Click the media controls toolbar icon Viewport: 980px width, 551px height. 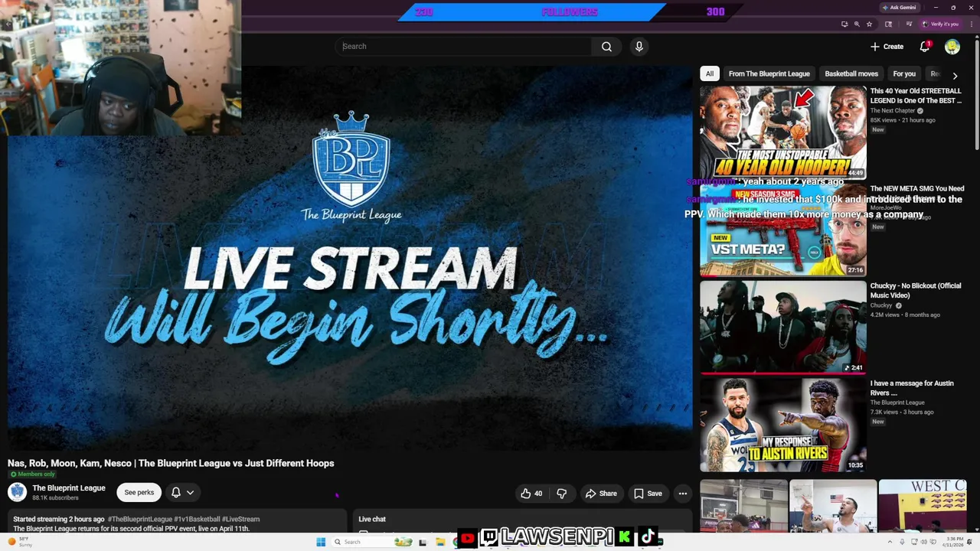907,24
